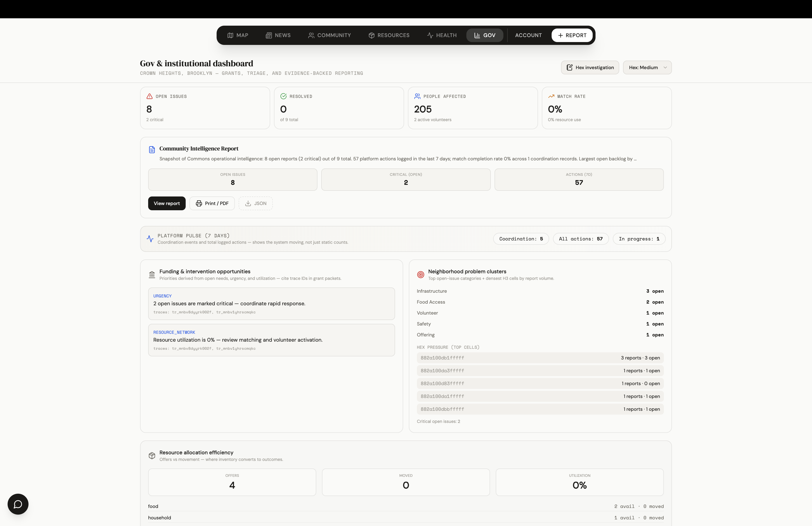Download the JSON export

click(255, 203)
